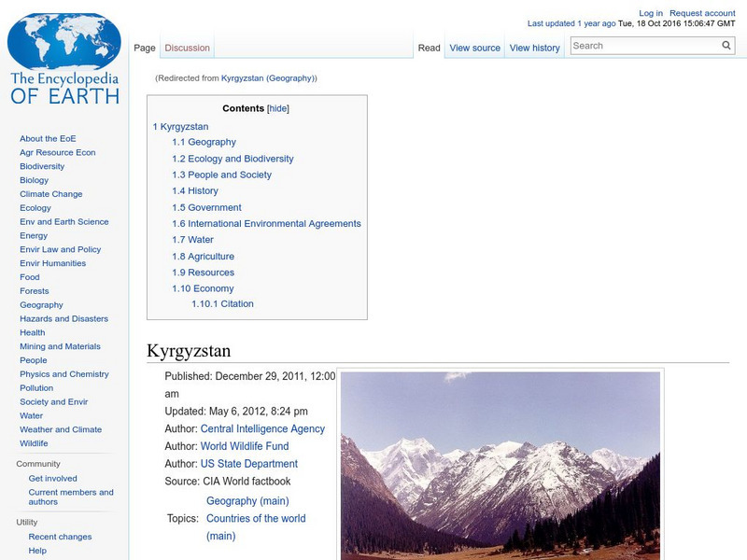Viewport: 747px width, 560px height.
Task: Open section 1.7 Water from Contents
Action: [193, 240]
